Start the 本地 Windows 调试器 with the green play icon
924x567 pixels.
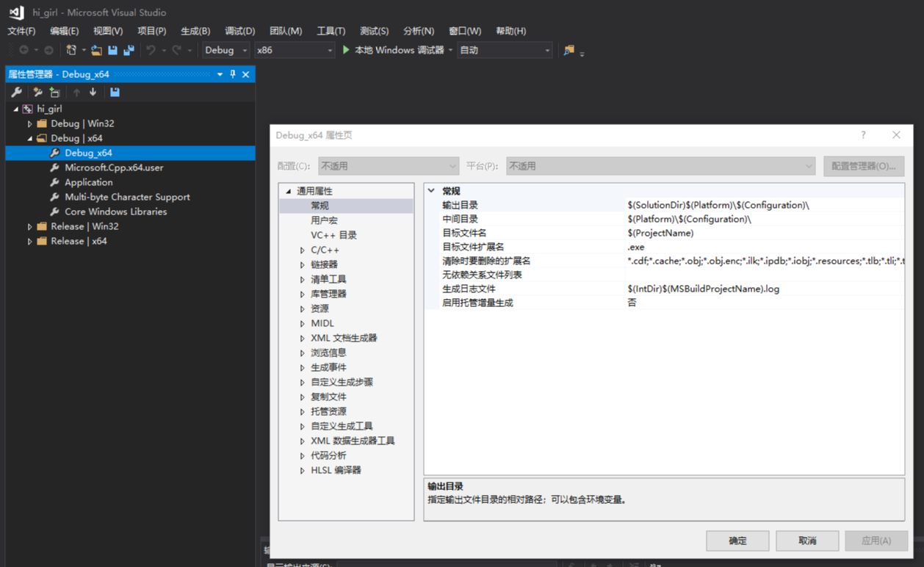click(x=346, y=50)
